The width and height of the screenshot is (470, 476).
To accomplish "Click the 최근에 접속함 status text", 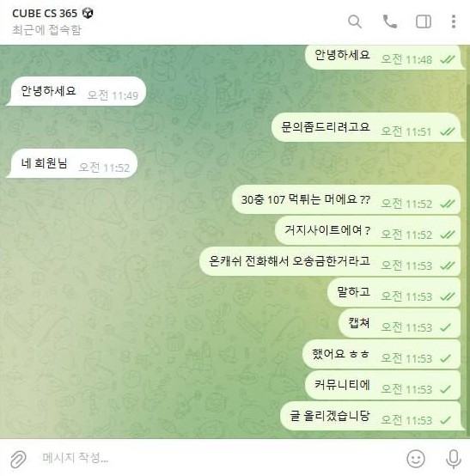I will click(46, 30).
